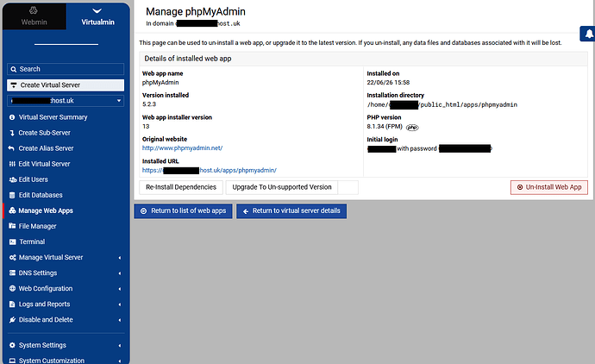Open the phpmyadmin.net original website link

182,148
